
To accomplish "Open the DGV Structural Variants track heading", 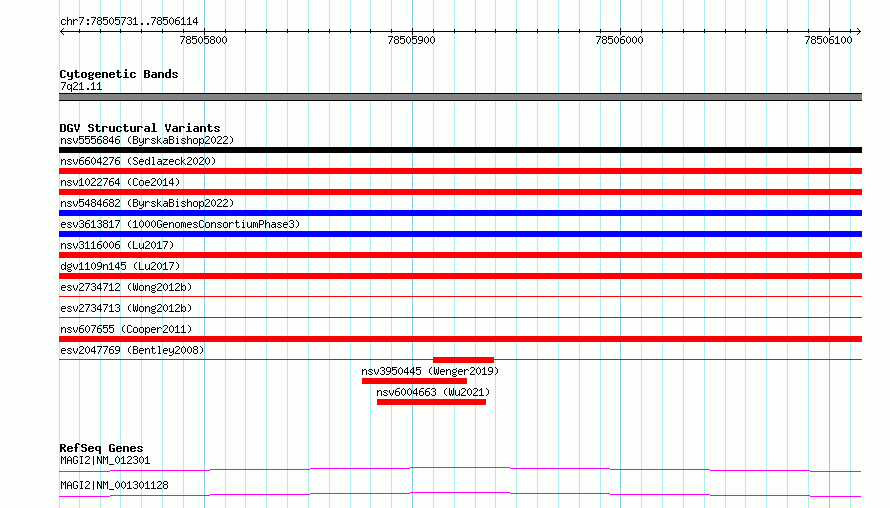I will click(x=140, y=128).
